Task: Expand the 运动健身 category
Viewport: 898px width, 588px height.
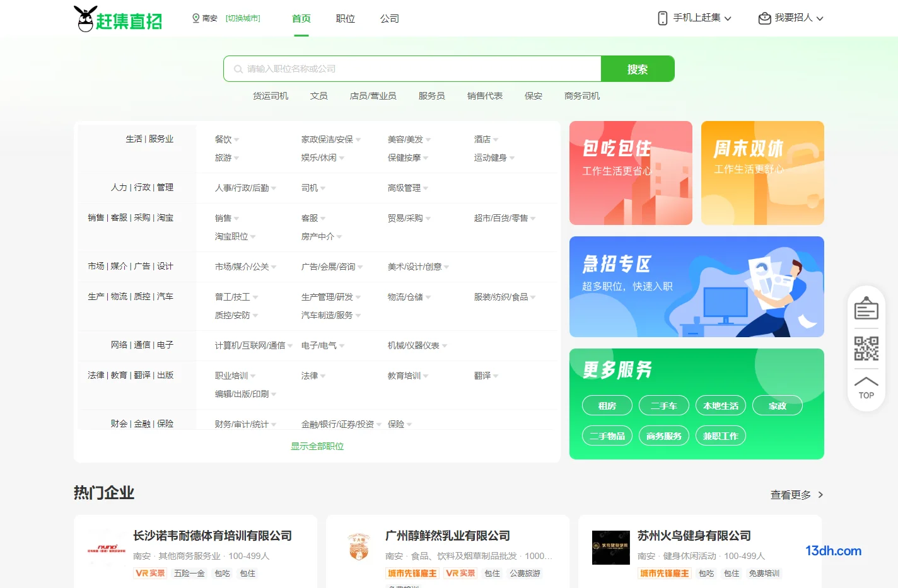Action: click(494, 158)
